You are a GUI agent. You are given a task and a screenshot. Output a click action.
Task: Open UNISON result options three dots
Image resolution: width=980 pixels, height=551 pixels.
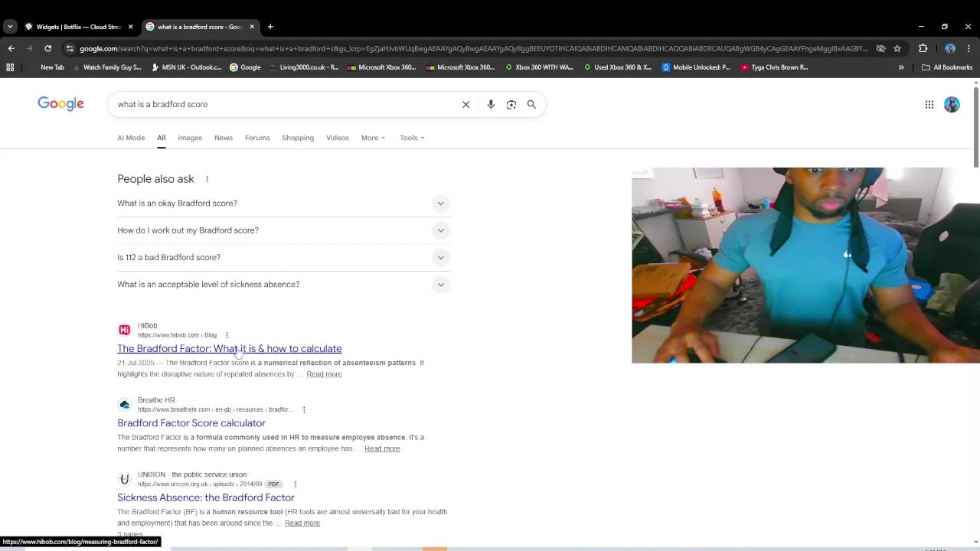pos(296,484)
